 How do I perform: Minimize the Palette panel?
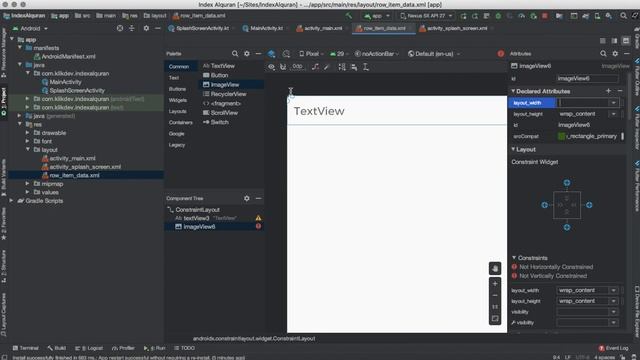point(258,53)
